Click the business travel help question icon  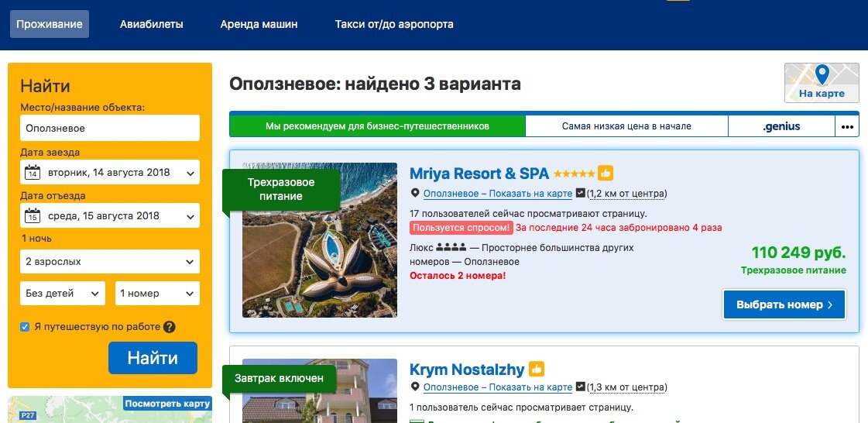click(170, 327)
